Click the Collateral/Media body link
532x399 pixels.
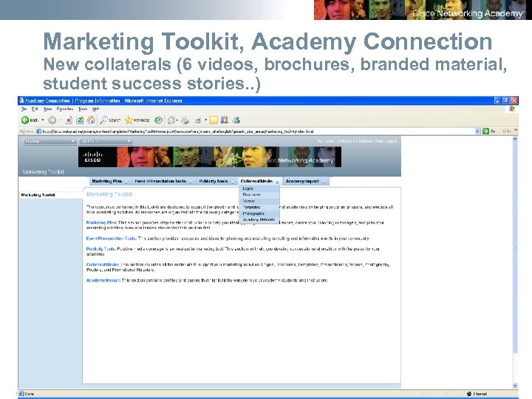click(x=103, y=265)
